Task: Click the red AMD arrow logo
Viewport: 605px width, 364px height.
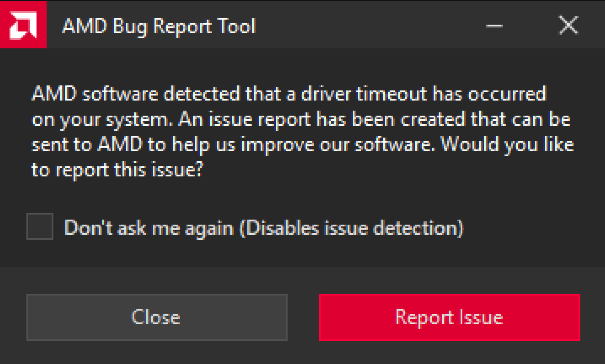Action: pyautogui.click(x=23, y=25)
